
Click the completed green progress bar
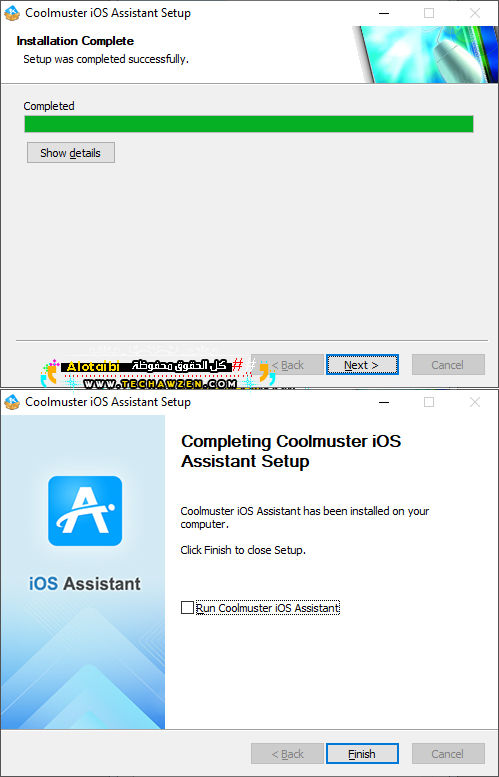click(x=249, y=124)
